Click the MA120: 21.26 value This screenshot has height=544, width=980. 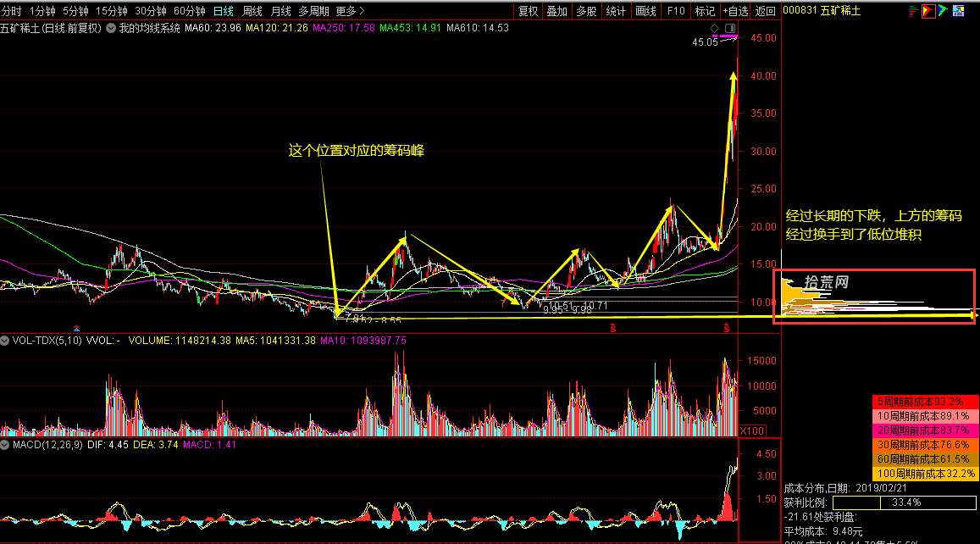point(277,28)
